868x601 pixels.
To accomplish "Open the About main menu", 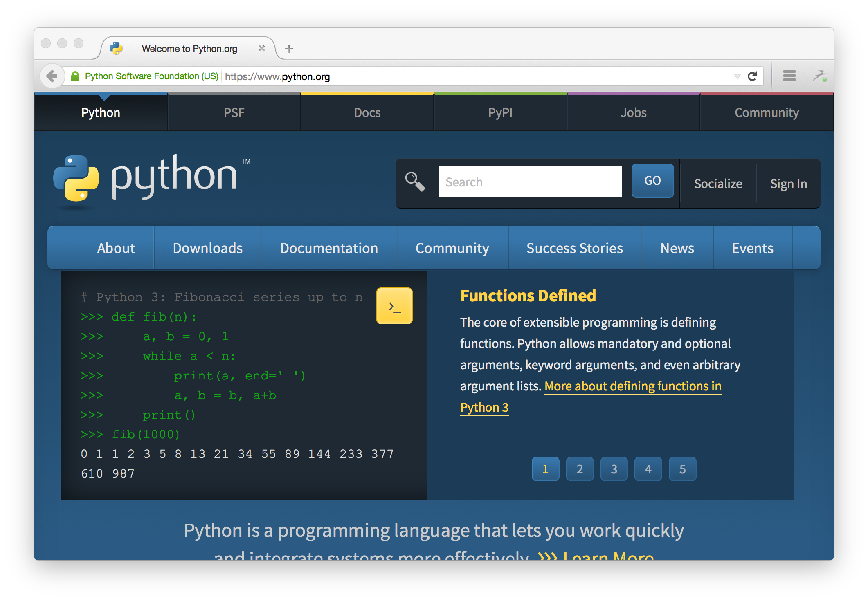I will pos(116,248).
